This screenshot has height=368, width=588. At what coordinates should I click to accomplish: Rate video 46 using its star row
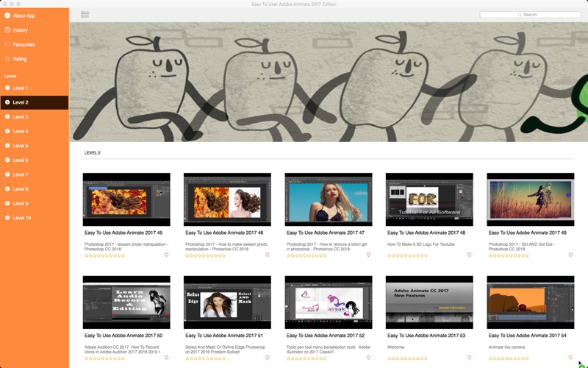click(x=206, y=255)
